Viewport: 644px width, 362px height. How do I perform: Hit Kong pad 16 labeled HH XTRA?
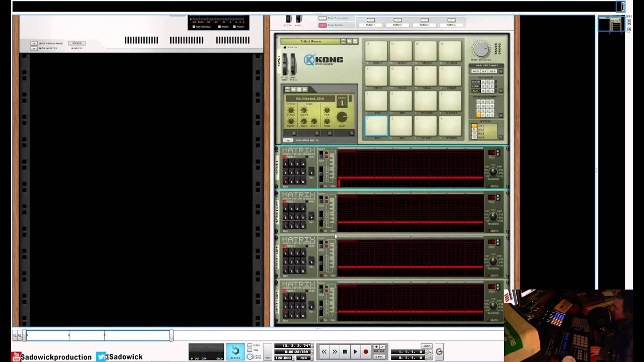(x=450, y=51)
